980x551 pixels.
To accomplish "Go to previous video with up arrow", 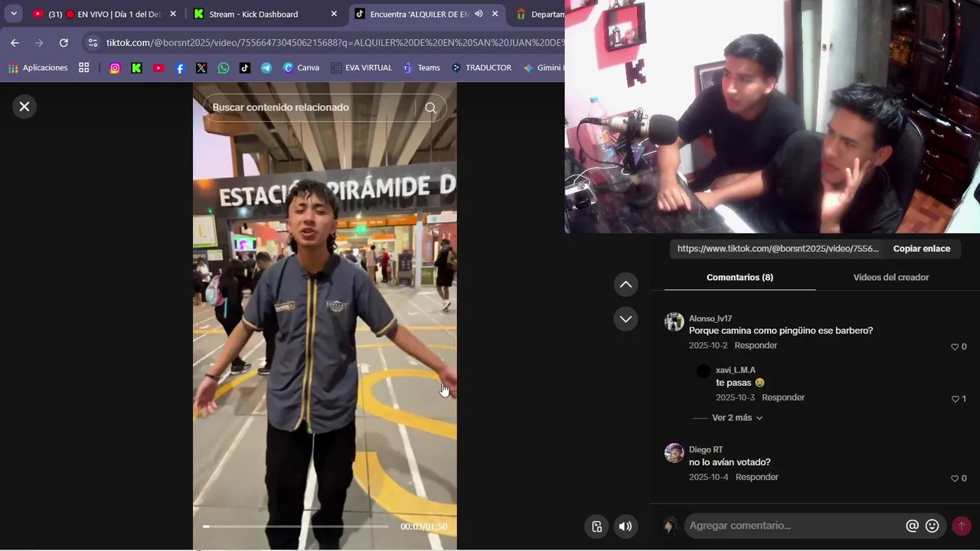I will tap(626, 285).
